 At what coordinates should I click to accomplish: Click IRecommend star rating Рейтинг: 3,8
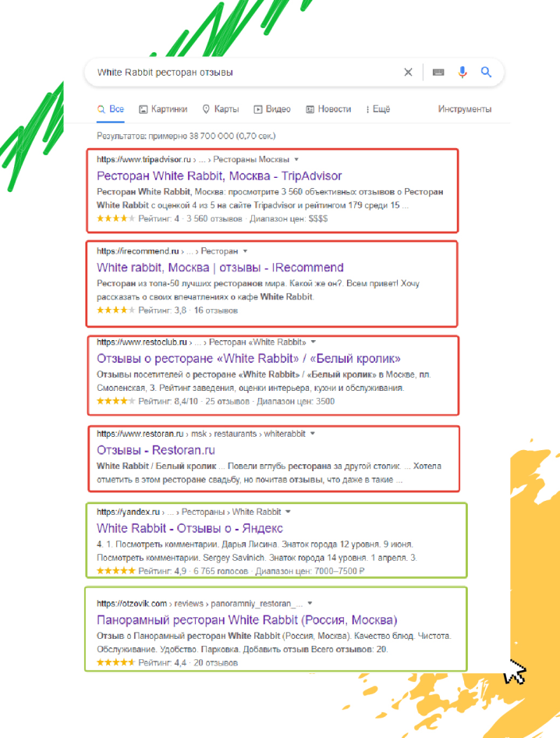(142, 310)
